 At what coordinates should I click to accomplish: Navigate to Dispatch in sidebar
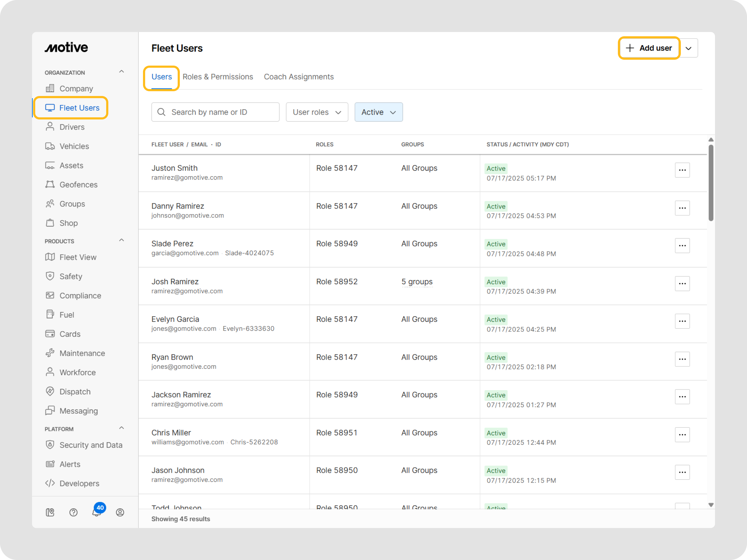[x=75, y=391]
